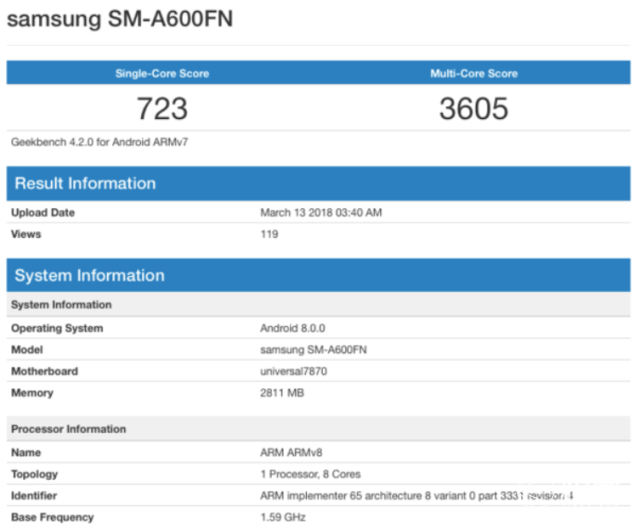
Task: Click the 1 Processor, 8 Cores value
Action: 311,474
